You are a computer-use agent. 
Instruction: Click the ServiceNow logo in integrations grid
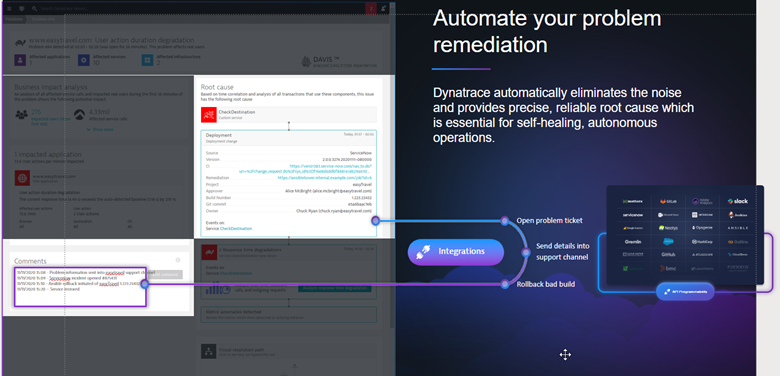[x=633, y=215]
